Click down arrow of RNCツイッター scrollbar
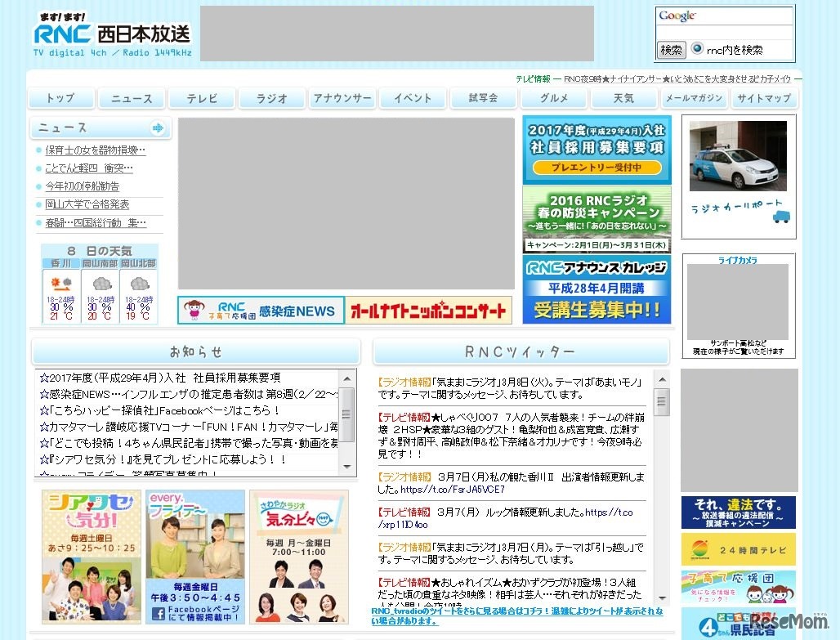The image size is (840, 640). point(662,598)
